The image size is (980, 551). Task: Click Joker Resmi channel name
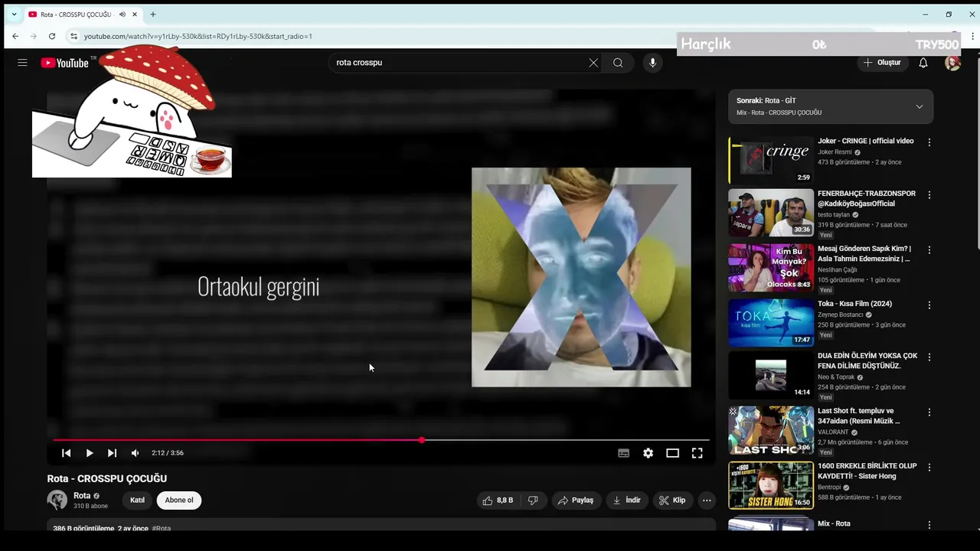[835, 152]
